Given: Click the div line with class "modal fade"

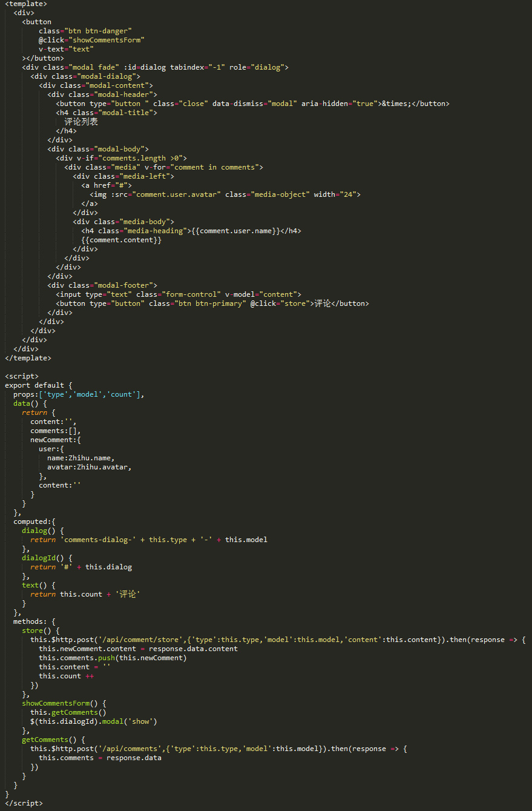Looking at the screenshot, I should click(155, 67).
